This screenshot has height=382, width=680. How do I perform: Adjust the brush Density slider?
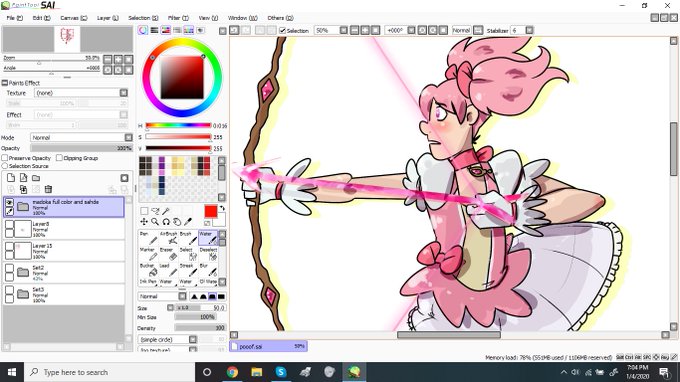tap(200, 328)
